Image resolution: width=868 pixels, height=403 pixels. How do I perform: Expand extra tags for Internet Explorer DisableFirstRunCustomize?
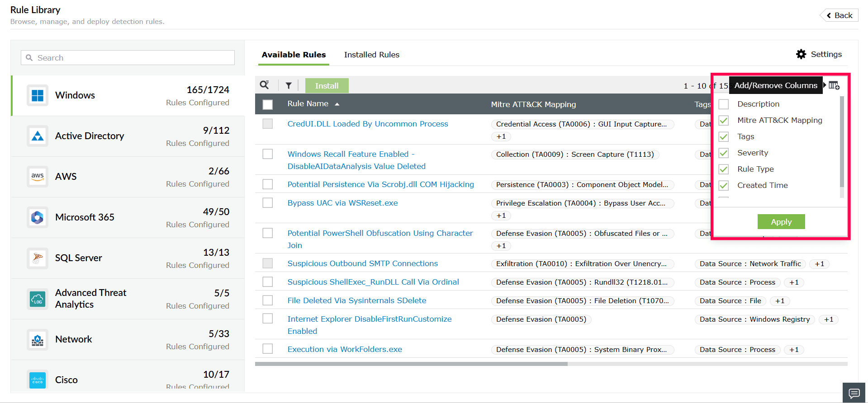coord(829,319)
